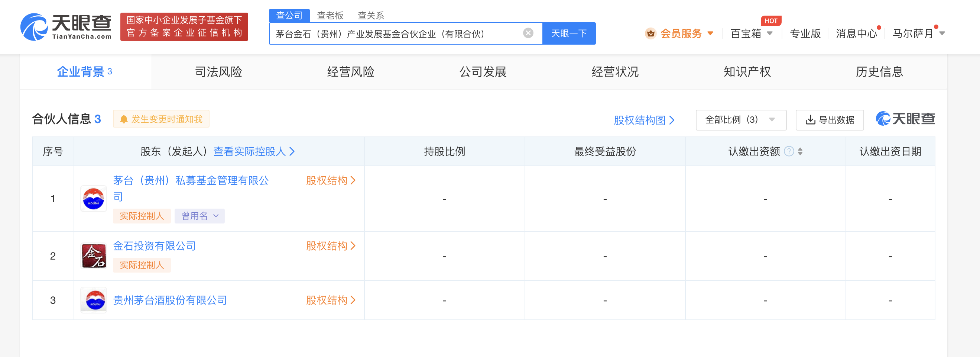
Task: Open the 金石投资有限公司 logo thumbnail
Action: point(94,255)
